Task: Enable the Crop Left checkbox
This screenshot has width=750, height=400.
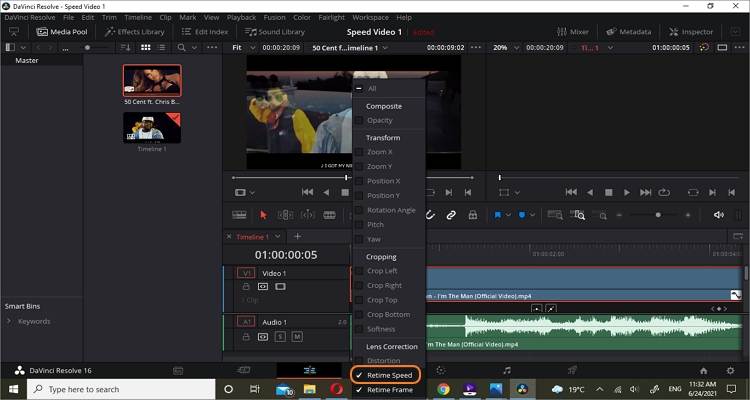Action: click(x=359, y=271)
